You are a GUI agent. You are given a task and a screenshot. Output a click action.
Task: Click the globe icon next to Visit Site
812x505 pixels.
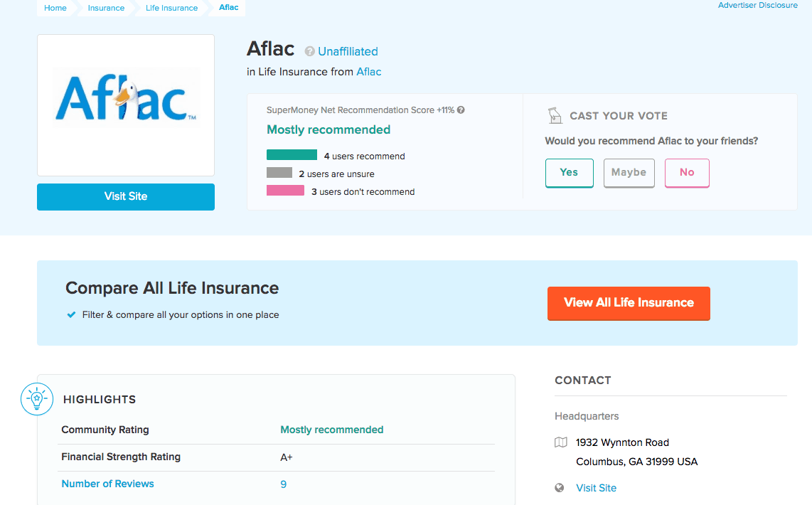click(x=561, y=488)
